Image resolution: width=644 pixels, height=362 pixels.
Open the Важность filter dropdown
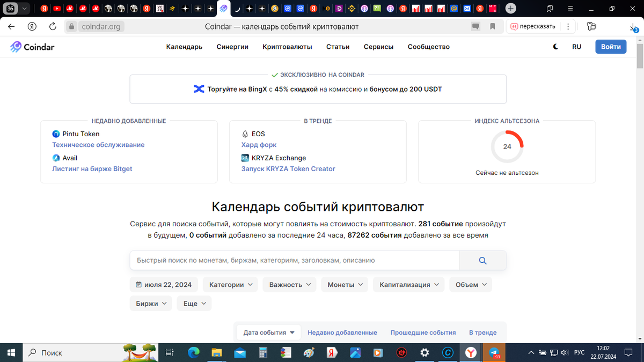(289, 285)
